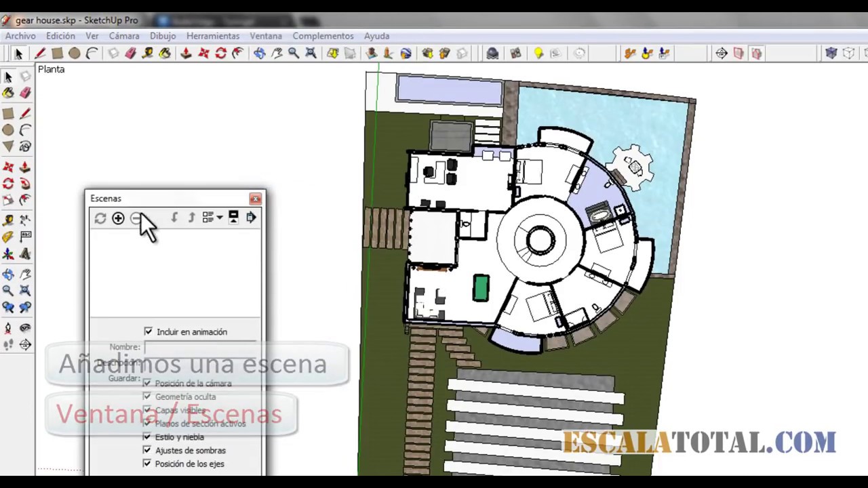The height and width of the screenshot is (488, 868).
Task: Open the Complementos menu
Action: point(323,36)
